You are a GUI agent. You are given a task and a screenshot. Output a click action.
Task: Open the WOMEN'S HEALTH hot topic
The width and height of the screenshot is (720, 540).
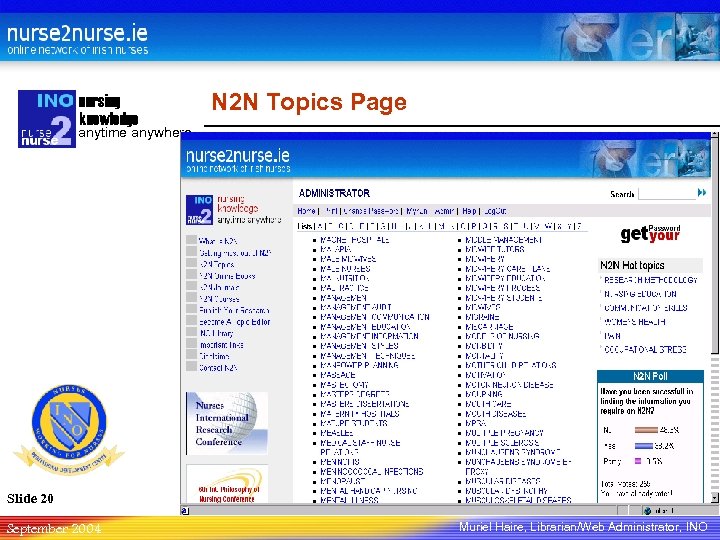tap(635, 322)
